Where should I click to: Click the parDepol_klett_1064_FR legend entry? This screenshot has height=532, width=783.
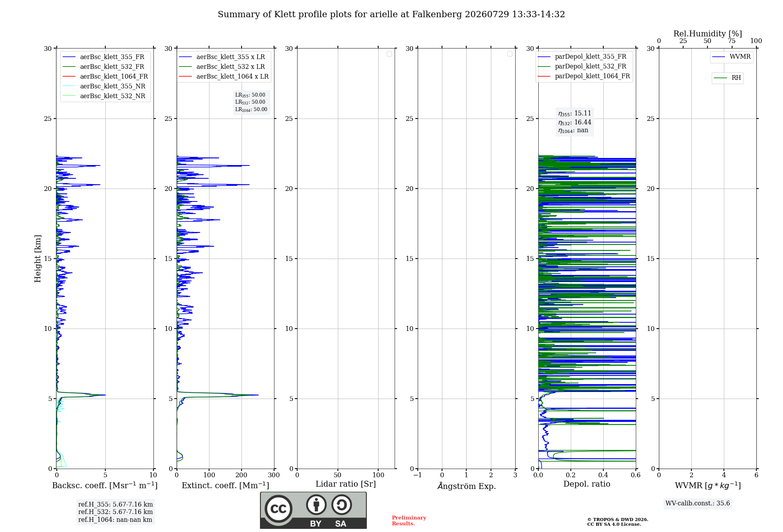click(584, 76)
